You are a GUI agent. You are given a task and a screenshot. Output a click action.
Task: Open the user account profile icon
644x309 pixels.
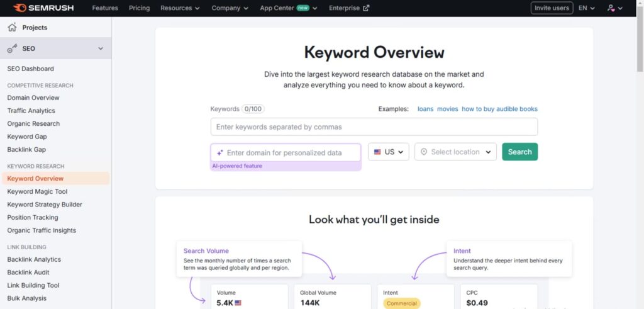pos(611,8)
